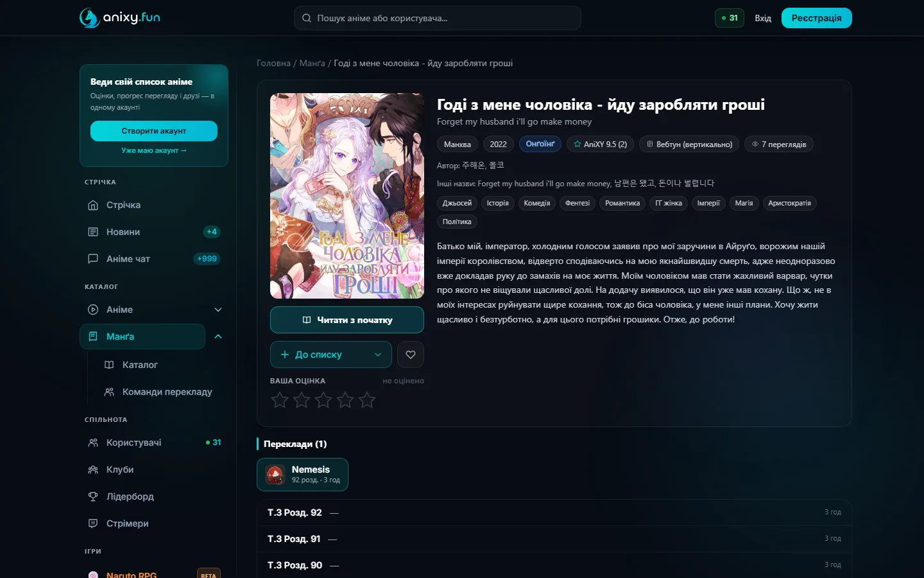Open the Користувачі page
The image size is (924, 578).
(x=154, y=442)
